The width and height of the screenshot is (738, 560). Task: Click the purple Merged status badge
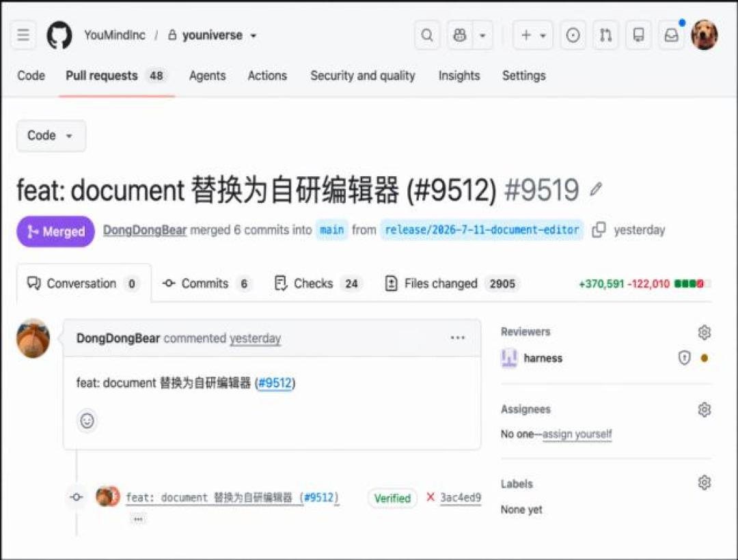55,232
